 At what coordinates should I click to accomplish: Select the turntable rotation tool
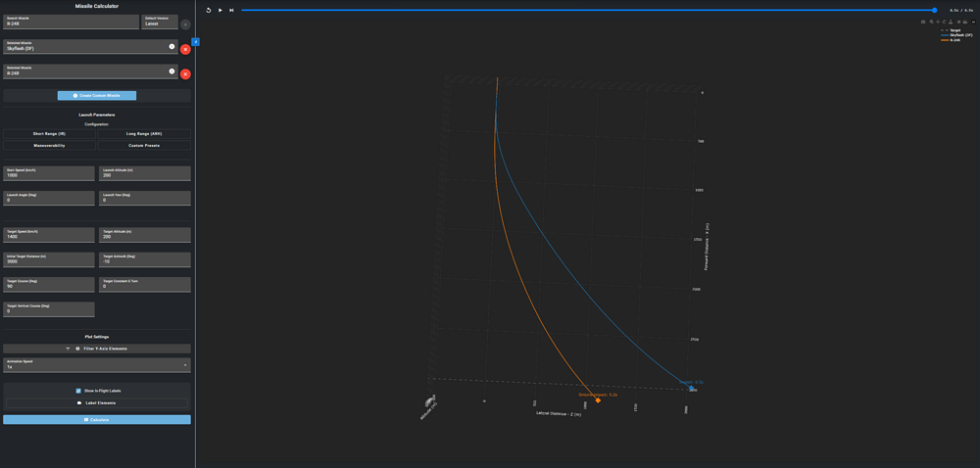point(951,22)
